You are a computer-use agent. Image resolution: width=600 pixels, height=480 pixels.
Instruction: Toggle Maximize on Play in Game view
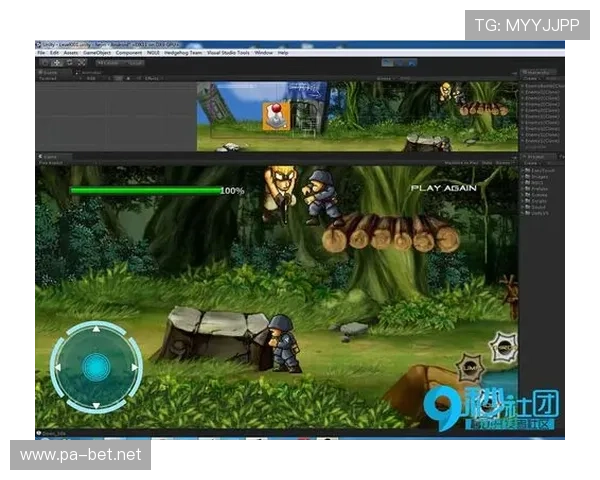tap(462, 163)
